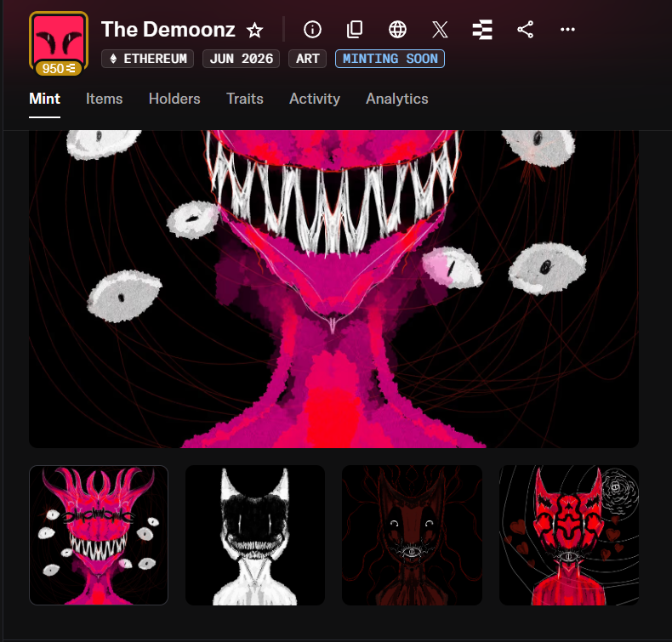
Task: Open the Holders tab
Action: point(174,99)
